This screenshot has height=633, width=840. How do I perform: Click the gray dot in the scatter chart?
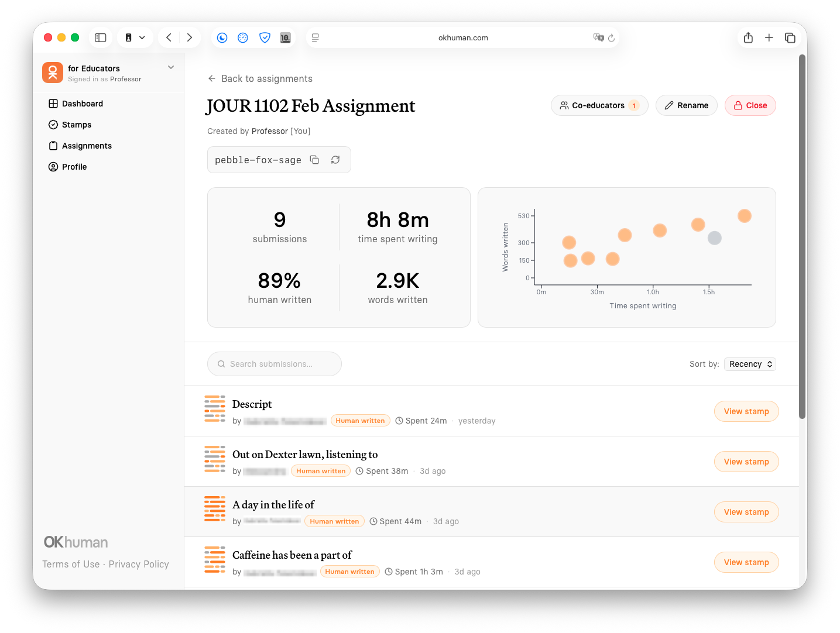point(714,238)
